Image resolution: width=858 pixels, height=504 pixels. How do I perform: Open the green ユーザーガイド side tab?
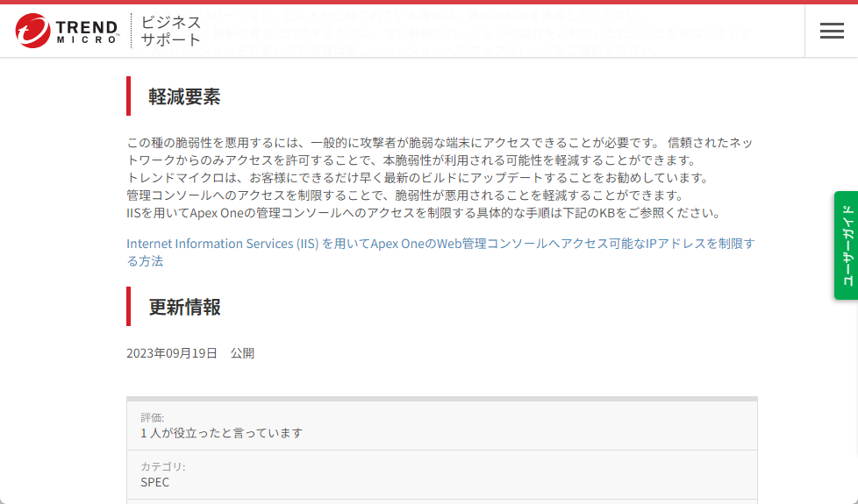point(846,245)
